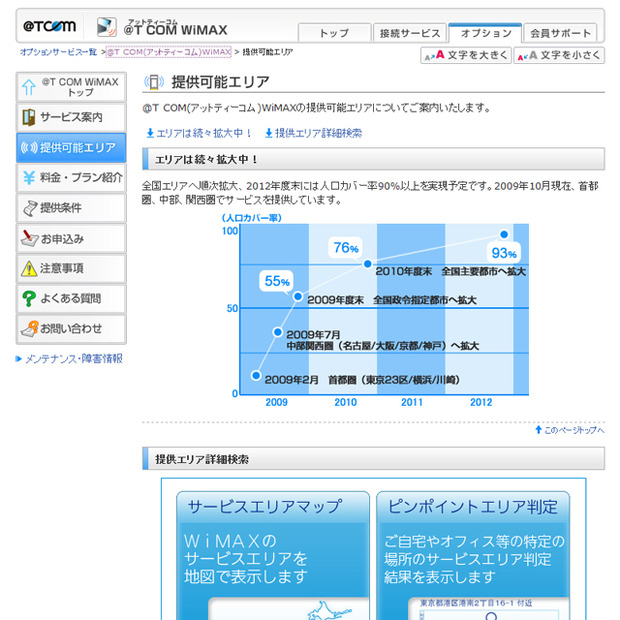
Task: Click the (人口カバー率) chart label
Action: click(251, 218)
